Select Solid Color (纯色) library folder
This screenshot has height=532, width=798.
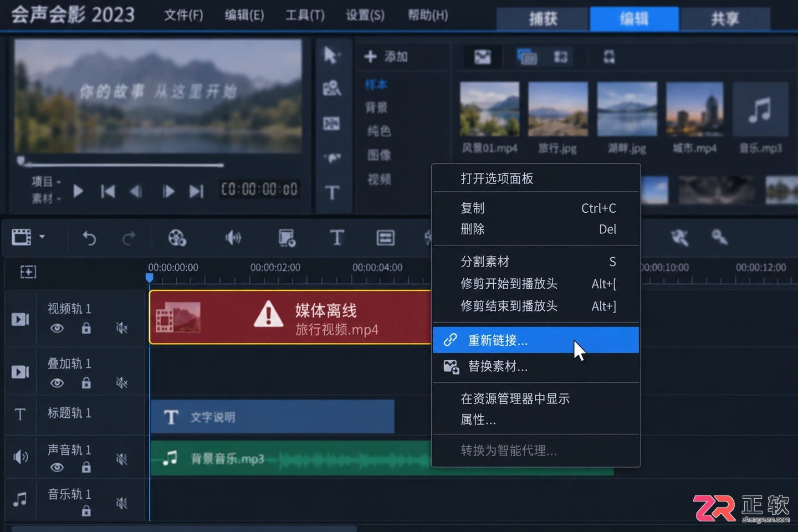click(x=379, y=131)
